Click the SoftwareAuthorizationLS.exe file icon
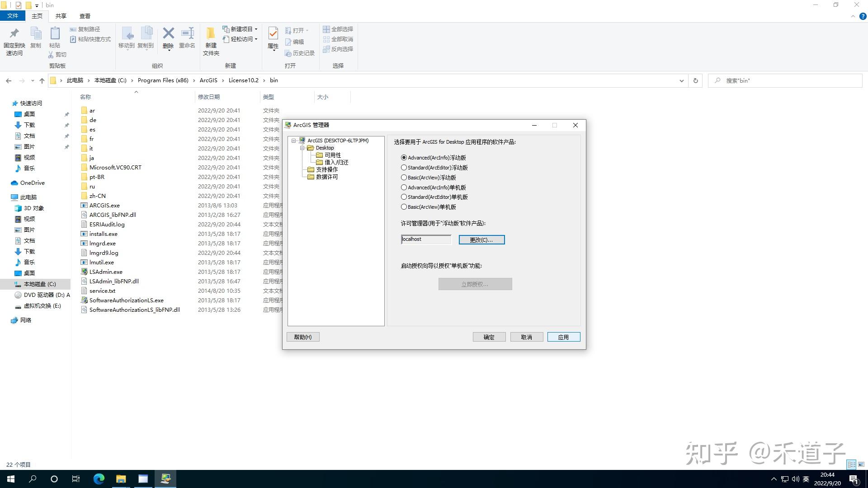This screenshot has height=488, width=868. coord(84,300)
